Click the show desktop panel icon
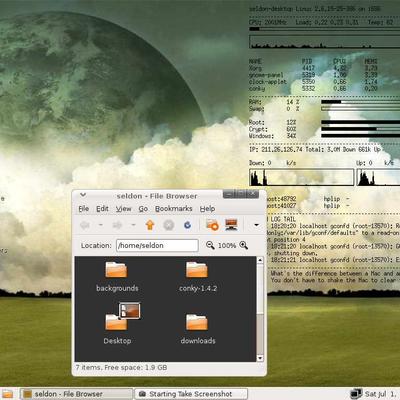Image resolution: width=400 pixels, height=400 pixels. point(7,394)
